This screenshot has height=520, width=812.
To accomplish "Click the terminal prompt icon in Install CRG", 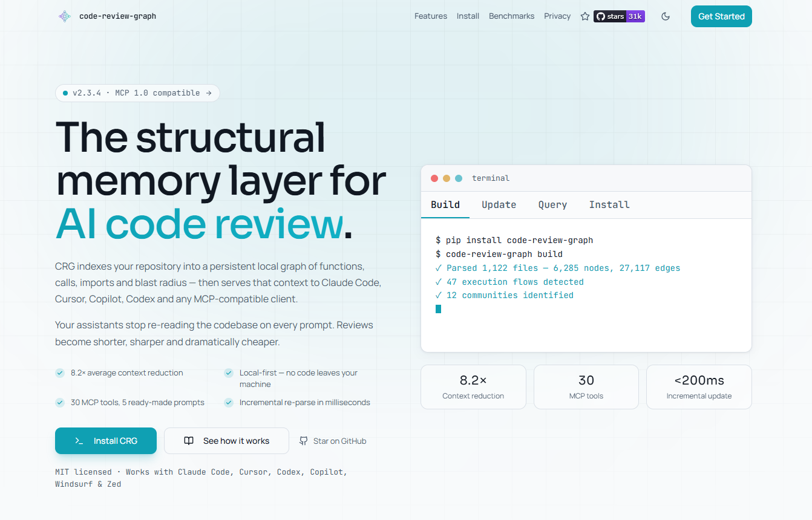I will pos(79,441).
